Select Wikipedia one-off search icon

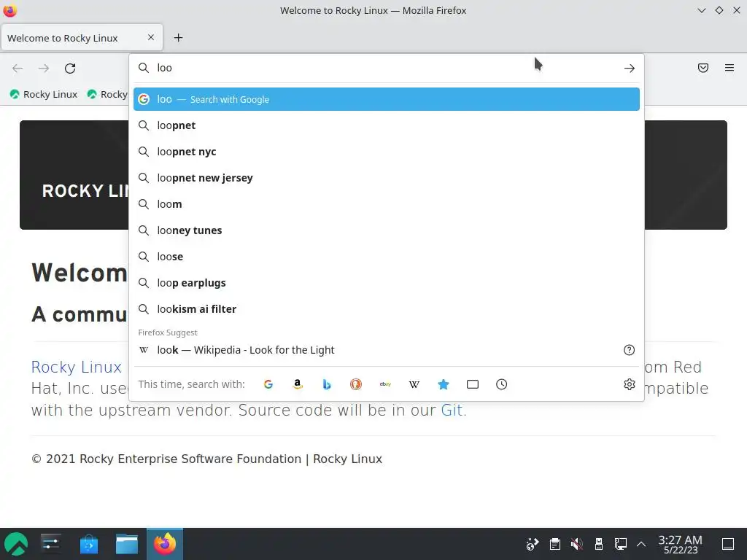pos(414,384)
